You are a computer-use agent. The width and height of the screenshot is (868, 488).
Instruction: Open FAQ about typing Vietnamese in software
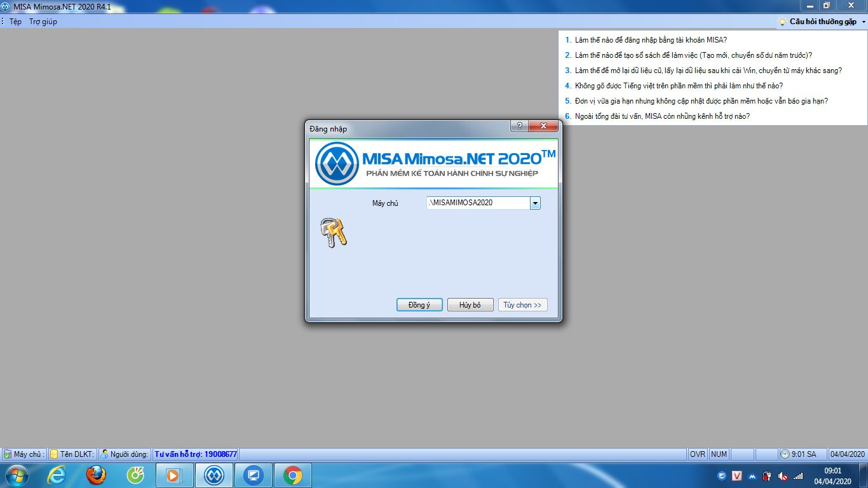point(679,86)
